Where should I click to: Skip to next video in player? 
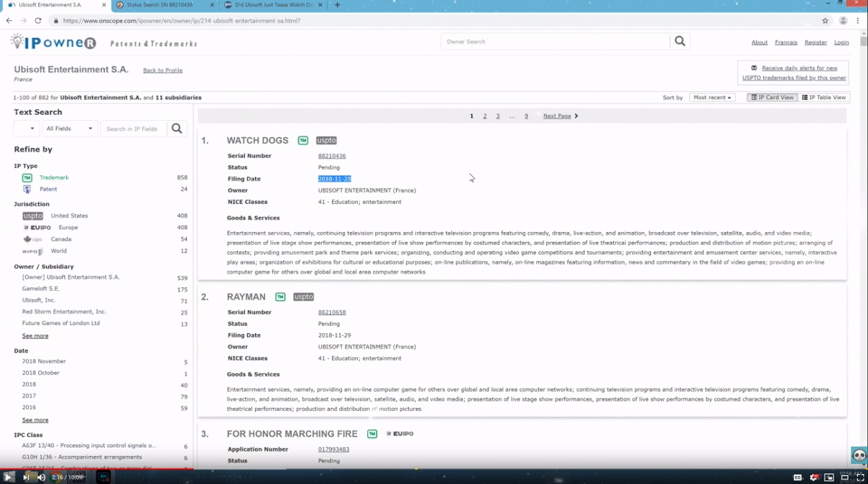27,478
